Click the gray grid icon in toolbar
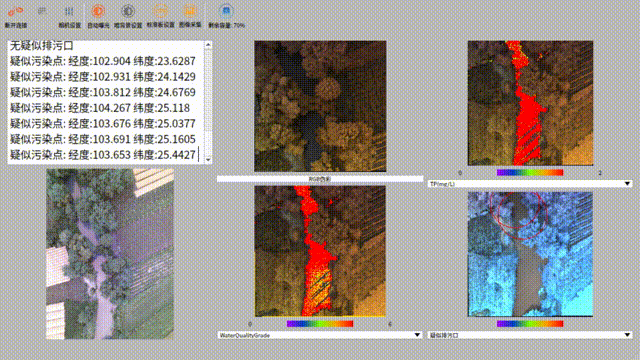Viewport: 640px width, 360px height. pos(42,11)
